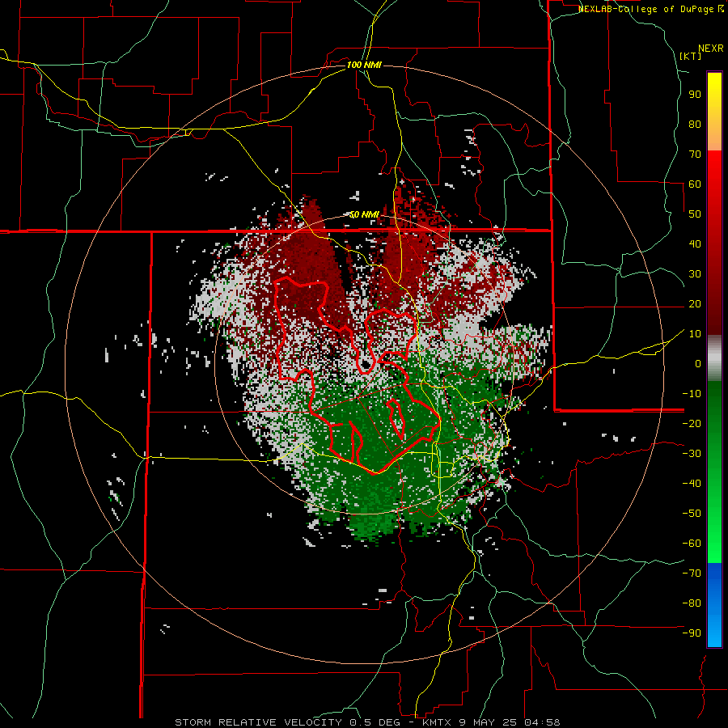Screen dimensions: 728x728
Task: Click the -30 value on the velocity scale
Action: tap(692, 454)
